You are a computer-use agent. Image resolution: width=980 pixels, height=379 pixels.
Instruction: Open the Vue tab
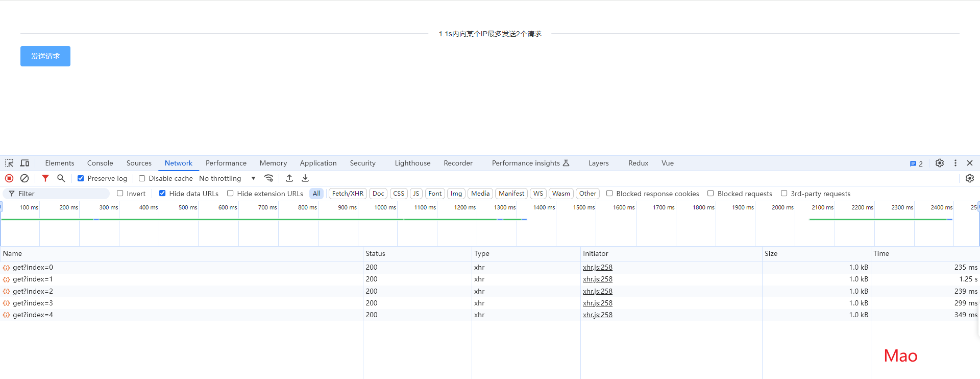[x=667, y=163]
